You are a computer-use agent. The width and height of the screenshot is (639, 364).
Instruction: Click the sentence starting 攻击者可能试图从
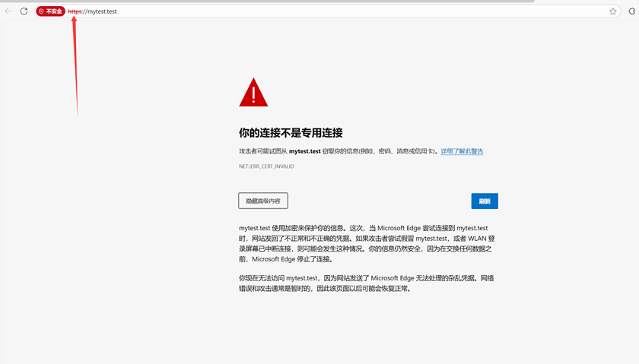click(x=339, y=151)
